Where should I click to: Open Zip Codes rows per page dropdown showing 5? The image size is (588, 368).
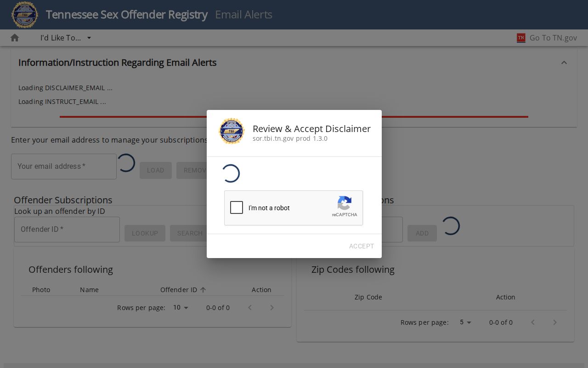pos(465,322)
